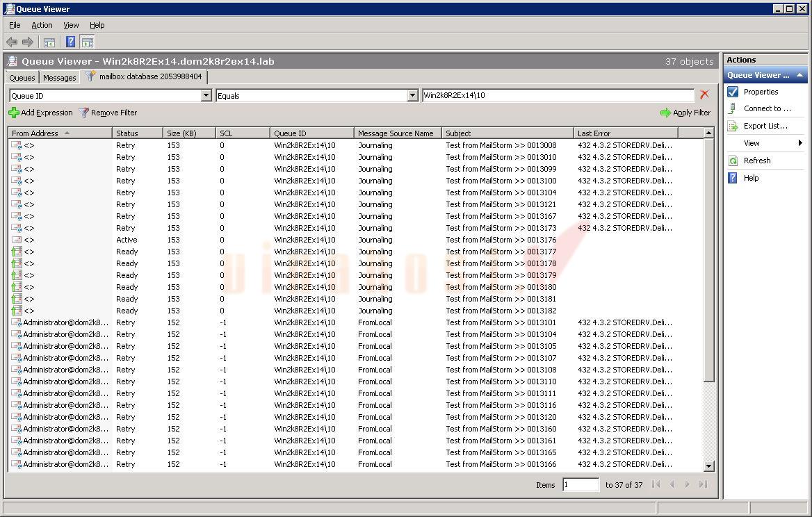
Task: Click the Back arrow toolbar icon
Action: tap(12, 42)
